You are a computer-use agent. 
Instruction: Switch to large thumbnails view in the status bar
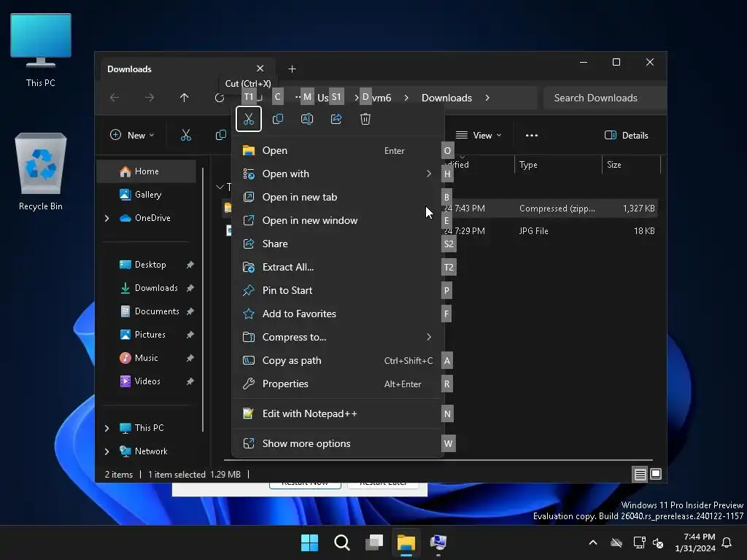pos(656,474)
